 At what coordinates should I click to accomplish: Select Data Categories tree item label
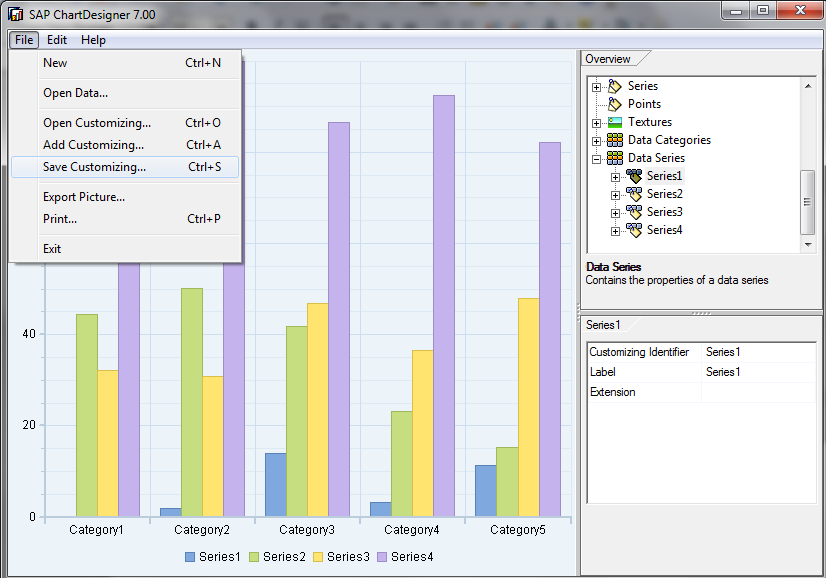coord(670,140)
